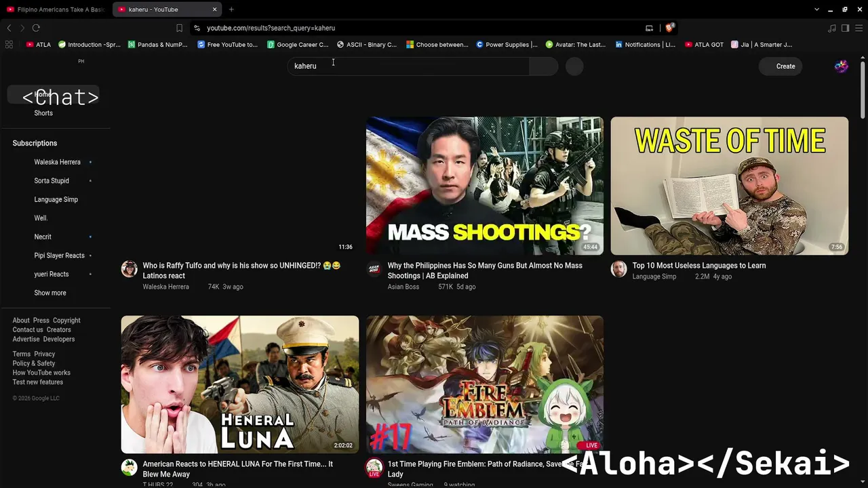
Task: Open the Copyright footer link
Action: 66,321
